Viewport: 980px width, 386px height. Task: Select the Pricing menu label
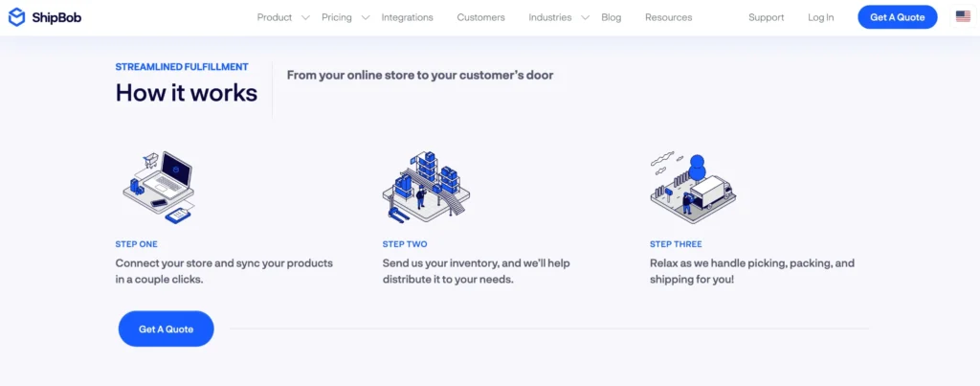click(336, 17)
